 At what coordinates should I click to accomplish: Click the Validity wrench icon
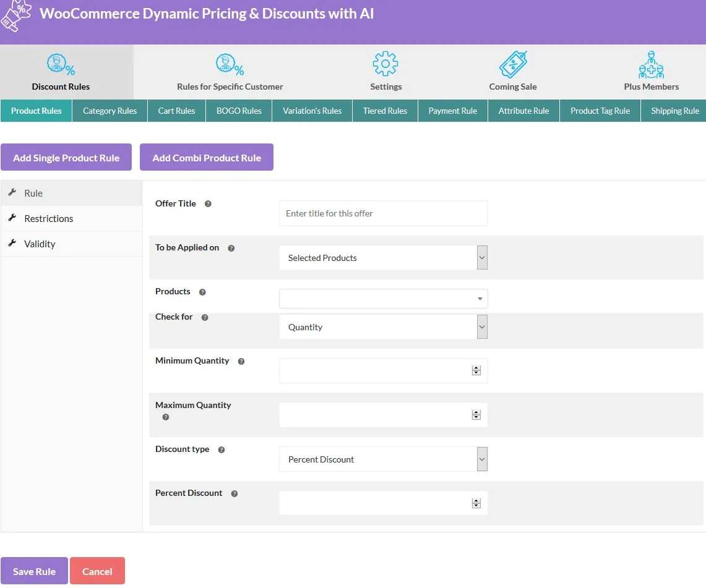11,243
